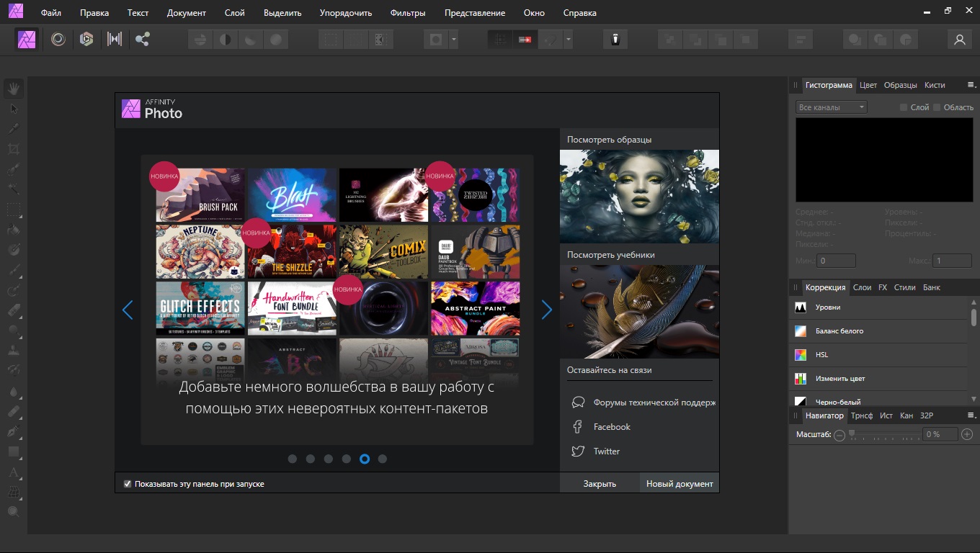The image size is (980, 553).
Task: Uncheck 'Показывать эту панель при запуске'
Action: point(128,484)
